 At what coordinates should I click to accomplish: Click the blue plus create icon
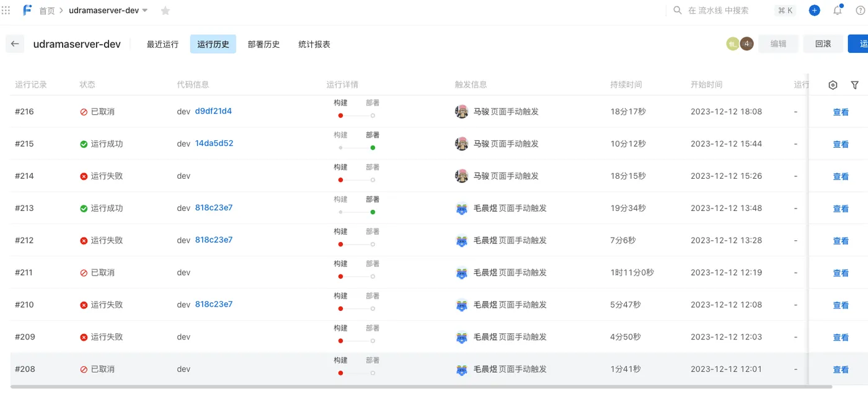pos(815,11)
